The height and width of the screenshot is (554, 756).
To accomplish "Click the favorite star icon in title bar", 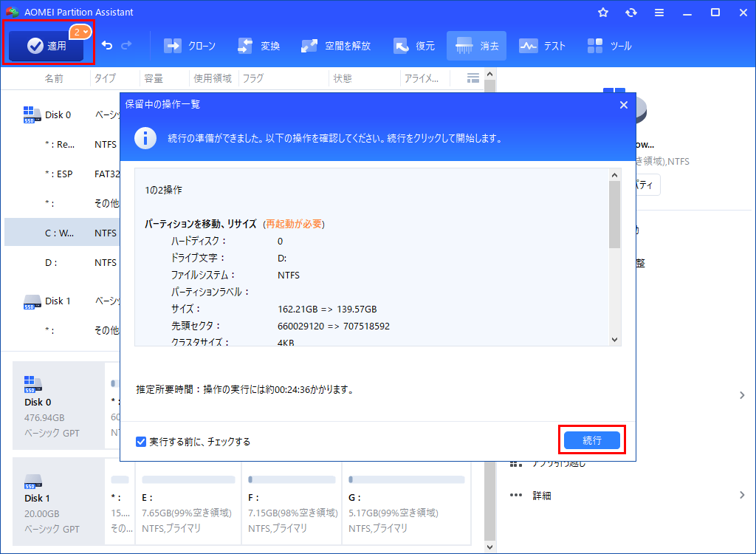I will (x=602, y=13).
